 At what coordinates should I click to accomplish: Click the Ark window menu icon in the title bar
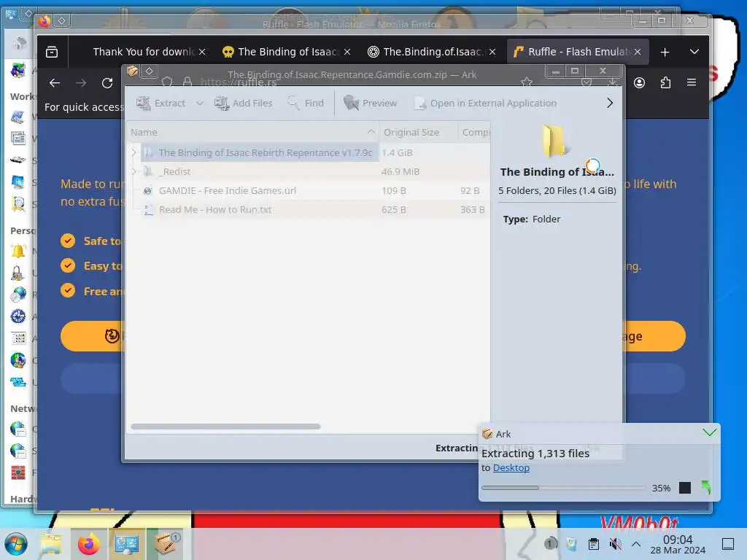coord(133,71)
